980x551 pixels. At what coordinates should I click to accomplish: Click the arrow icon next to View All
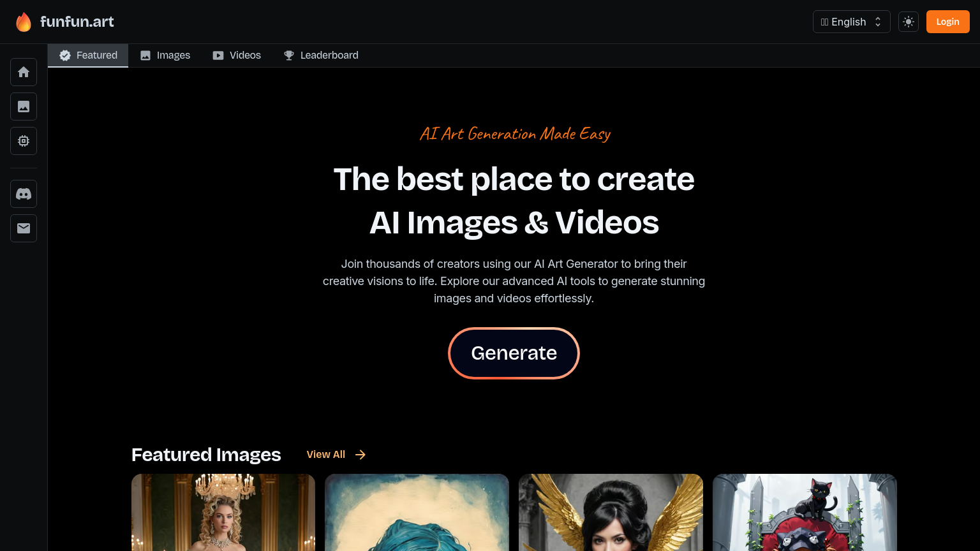(360, 455)
